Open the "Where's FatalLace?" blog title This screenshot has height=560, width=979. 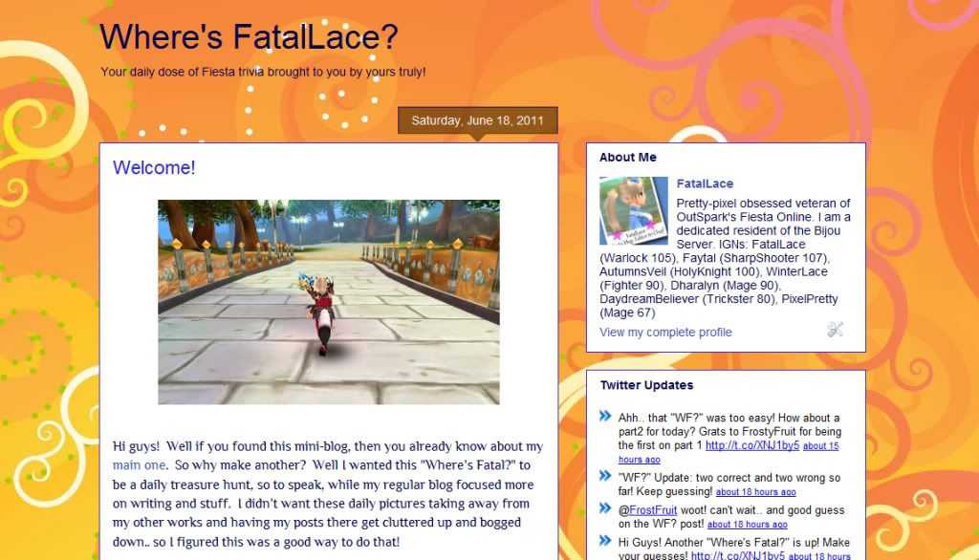(x=249, y=36)
